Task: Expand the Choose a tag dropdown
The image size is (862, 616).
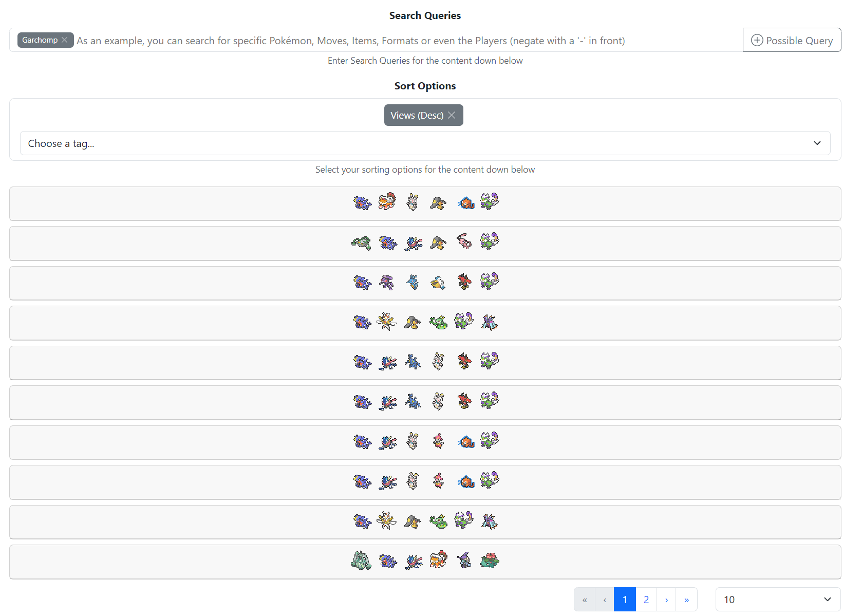Action: point(425,143)
